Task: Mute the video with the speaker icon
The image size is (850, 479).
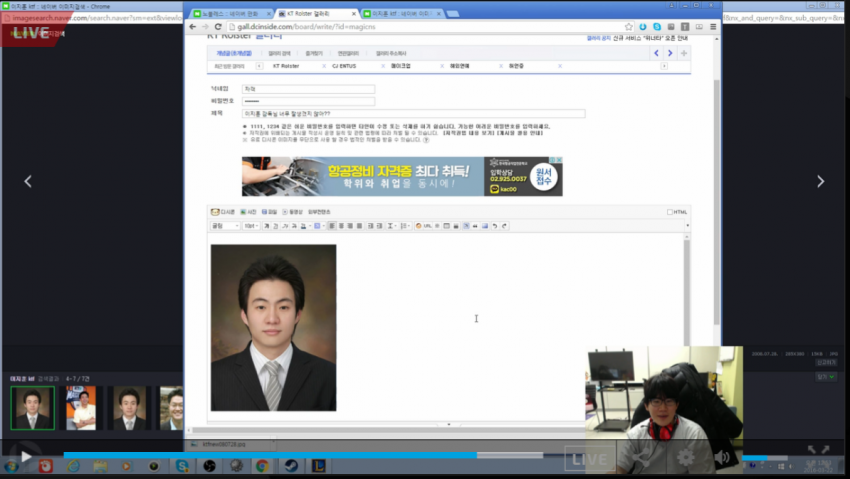Action: point(721,457)
